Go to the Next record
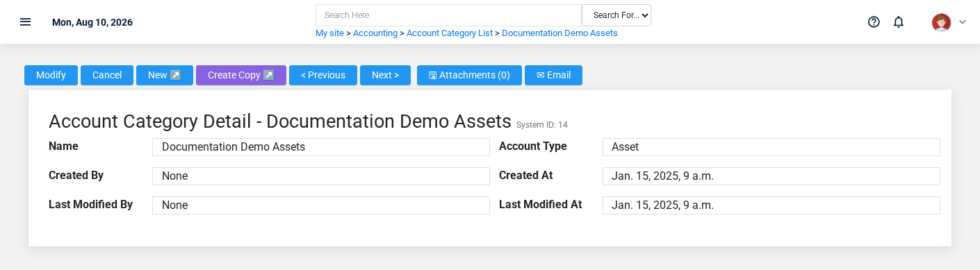980x270 pixels. point(385,75)
